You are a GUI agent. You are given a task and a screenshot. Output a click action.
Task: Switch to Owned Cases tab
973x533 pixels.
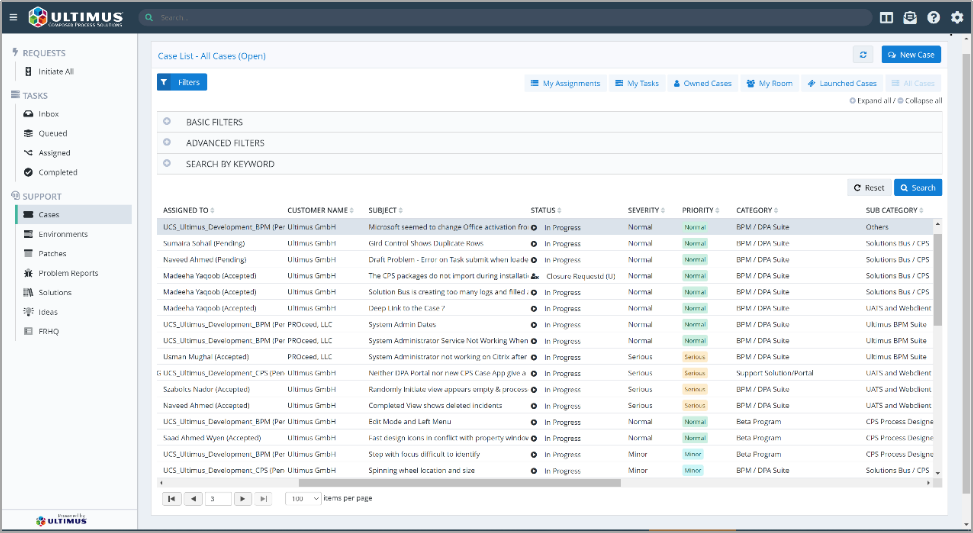point(702,83)
